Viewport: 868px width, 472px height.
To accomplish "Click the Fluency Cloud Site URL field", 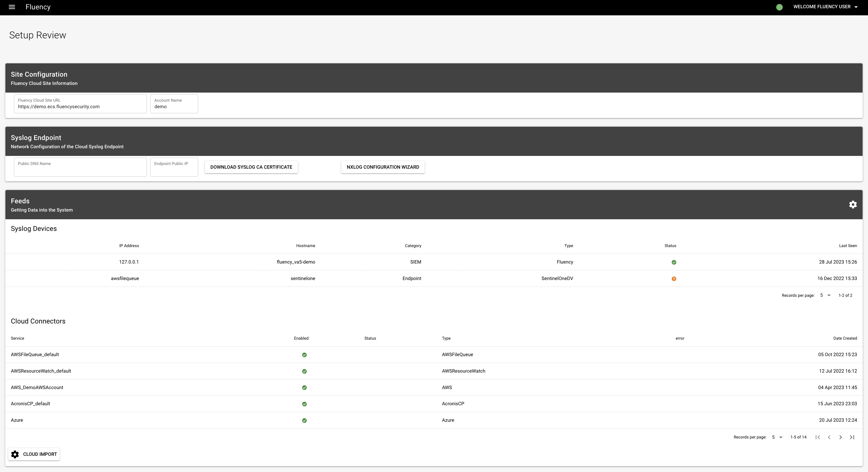I will click(80, 104).
